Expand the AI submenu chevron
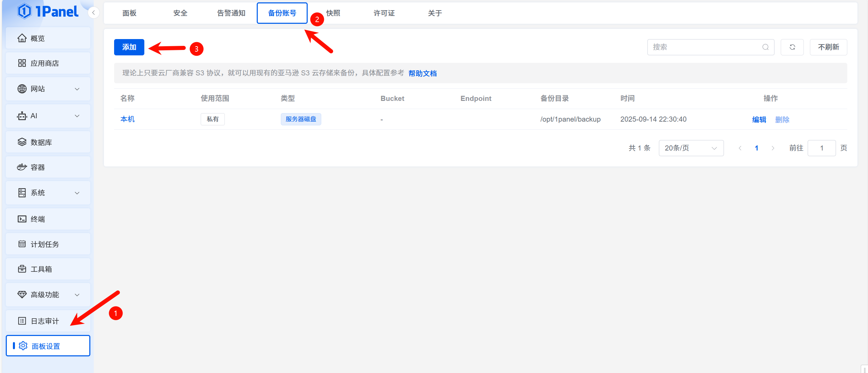Screen dimensions: 868x373 (77, 116)
